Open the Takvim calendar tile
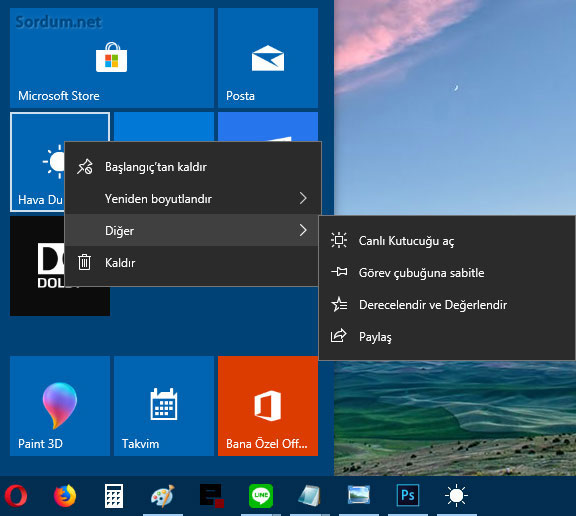 tap(164, 406)
